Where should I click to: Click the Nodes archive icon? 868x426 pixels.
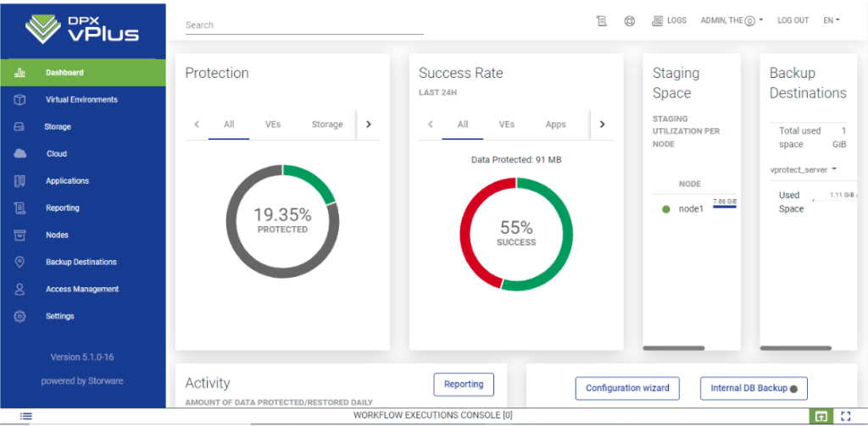click(19, 235)
